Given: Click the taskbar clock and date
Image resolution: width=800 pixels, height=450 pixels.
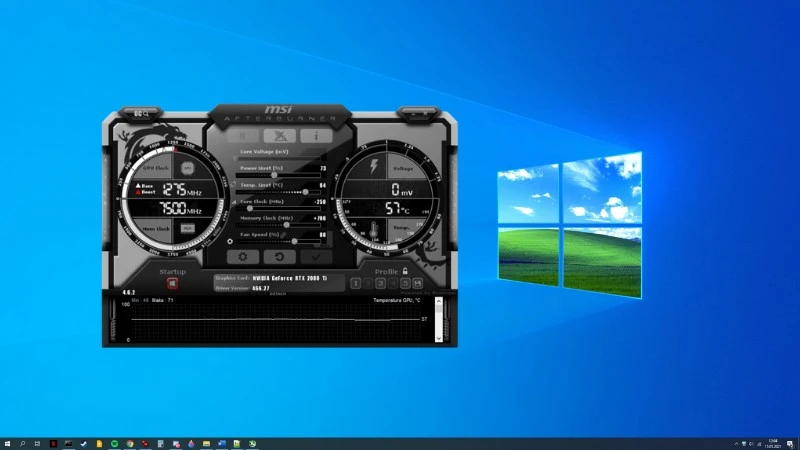Looking at the screenshot, I should [773, 444].
